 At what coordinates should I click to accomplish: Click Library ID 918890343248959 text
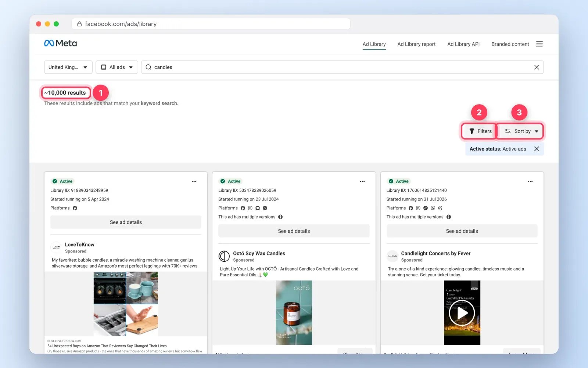[x=79, y=190]
